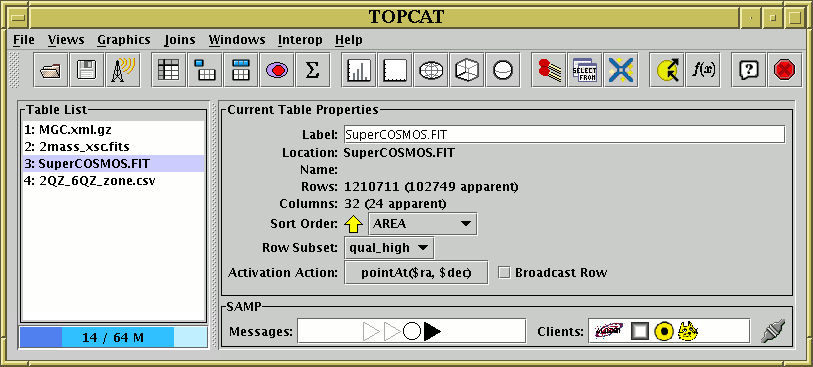Image resolution: width=813 pixels, height=367 pixels.
Task: Select table 2: 2mass_xsc.fits
Action: [114, 147]
